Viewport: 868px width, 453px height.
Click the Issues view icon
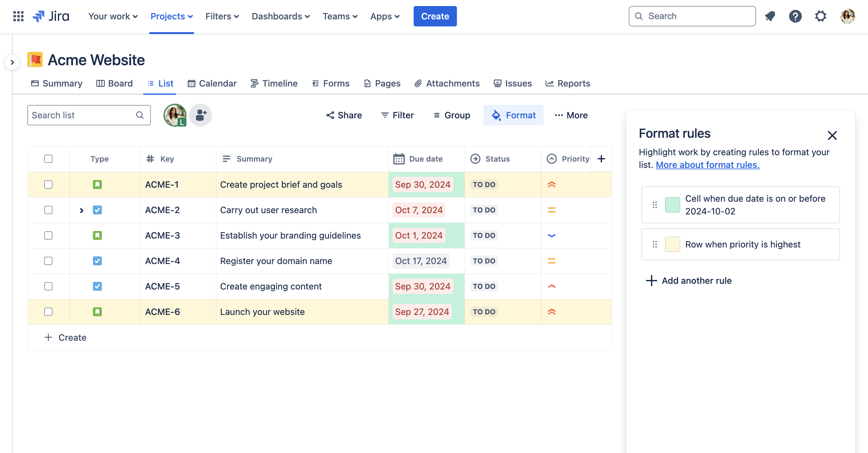pos(497,83)
